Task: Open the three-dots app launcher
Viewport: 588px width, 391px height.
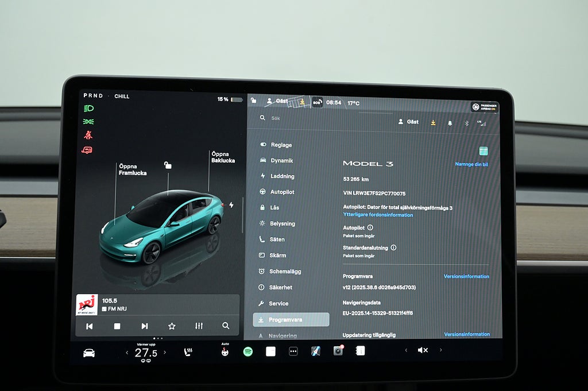Action: (x=293, y=351)
